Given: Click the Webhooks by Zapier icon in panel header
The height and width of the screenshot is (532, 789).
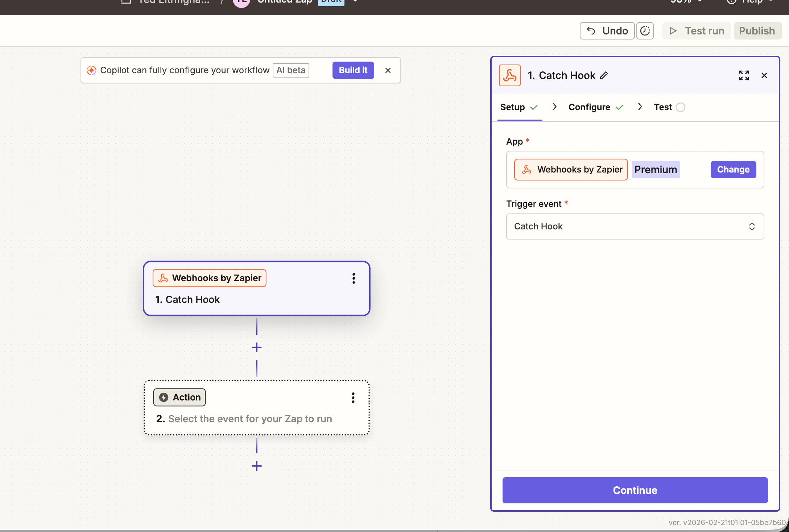Looking at the screenshot, I should click(510, 75).
